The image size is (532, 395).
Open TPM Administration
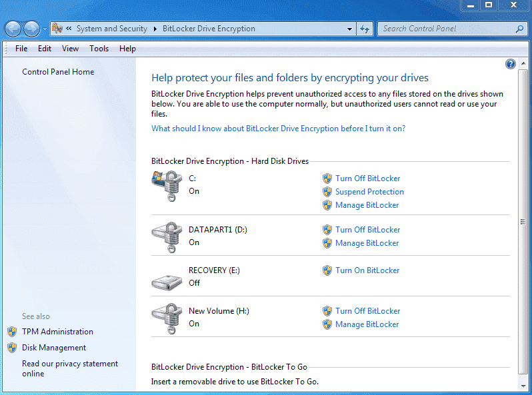(57, 332)
